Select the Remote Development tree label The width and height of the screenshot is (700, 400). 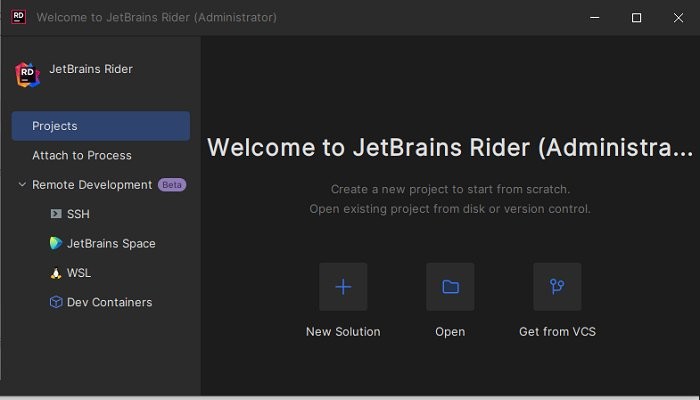pyautogui.click(x=92, y=185)
